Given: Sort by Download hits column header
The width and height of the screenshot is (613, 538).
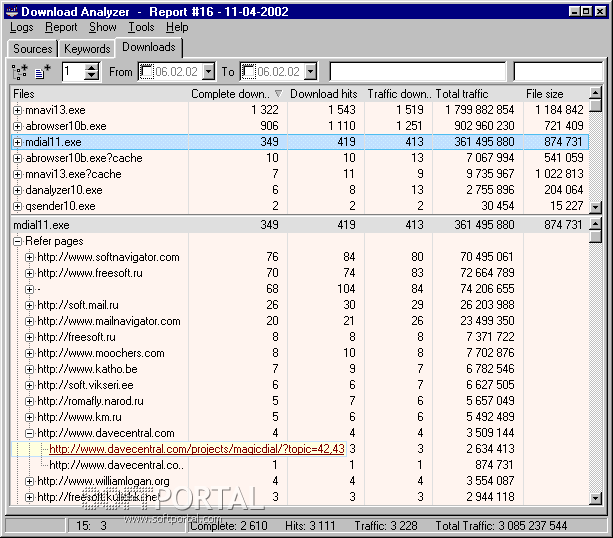Looking at the screenshot, I should (326, 94).
